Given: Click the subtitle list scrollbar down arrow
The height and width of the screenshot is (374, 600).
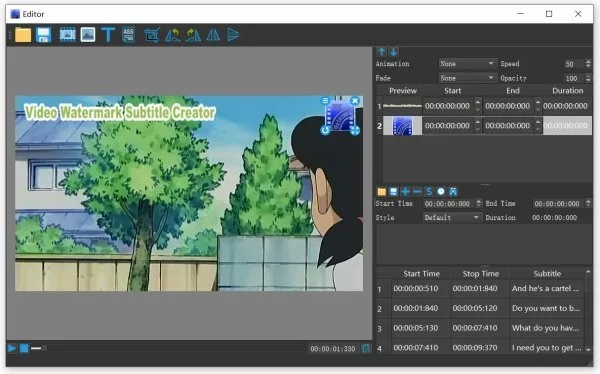Looking at the screenshot, I should pyautogui.click(x=588, y=350).
